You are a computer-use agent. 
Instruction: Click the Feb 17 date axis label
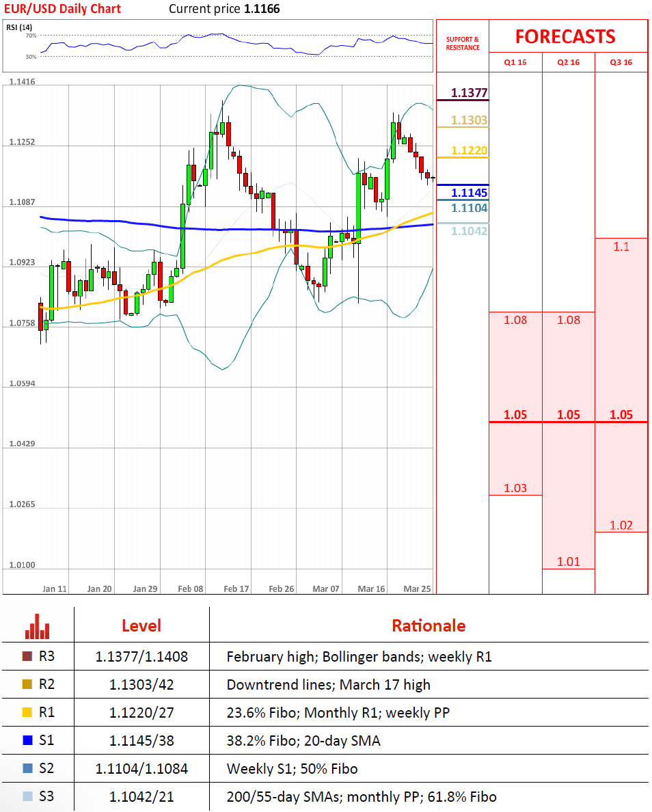pyautogui.click(x=236, y=588)
